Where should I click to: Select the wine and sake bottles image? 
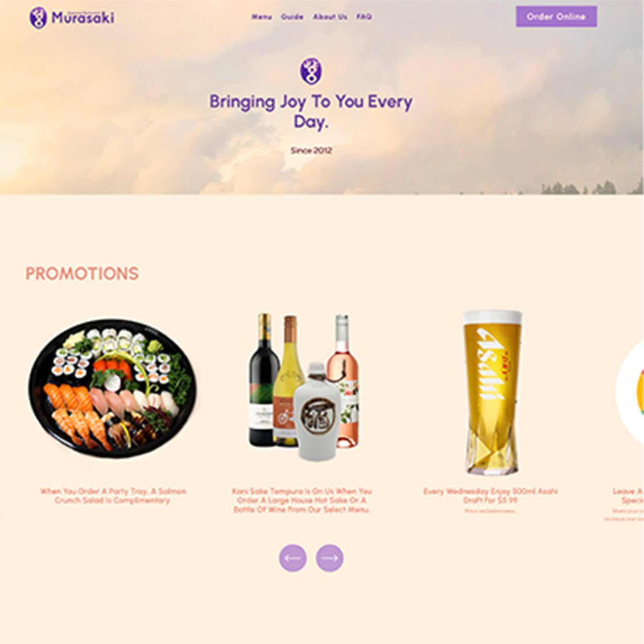click(304, 386)
